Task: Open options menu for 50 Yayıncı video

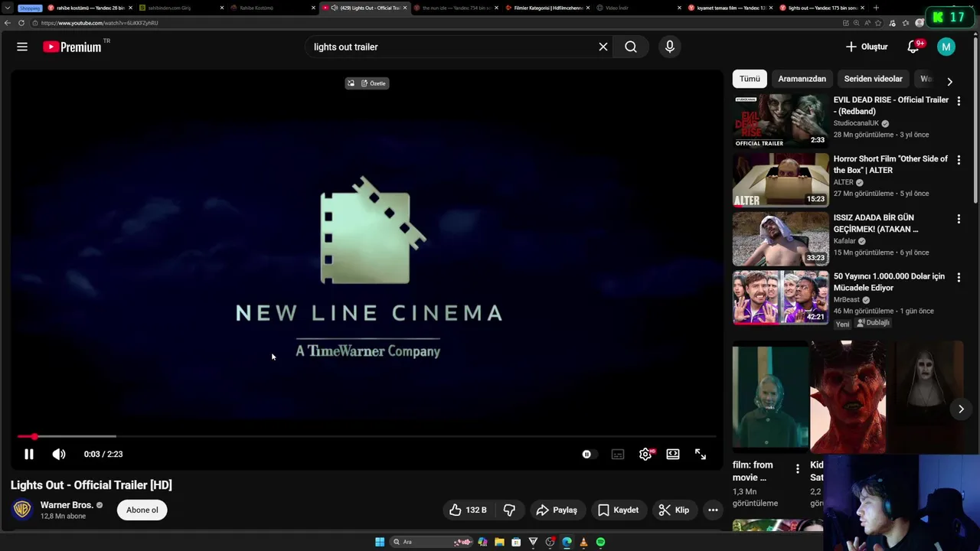Action: click(x=959, y=278)
